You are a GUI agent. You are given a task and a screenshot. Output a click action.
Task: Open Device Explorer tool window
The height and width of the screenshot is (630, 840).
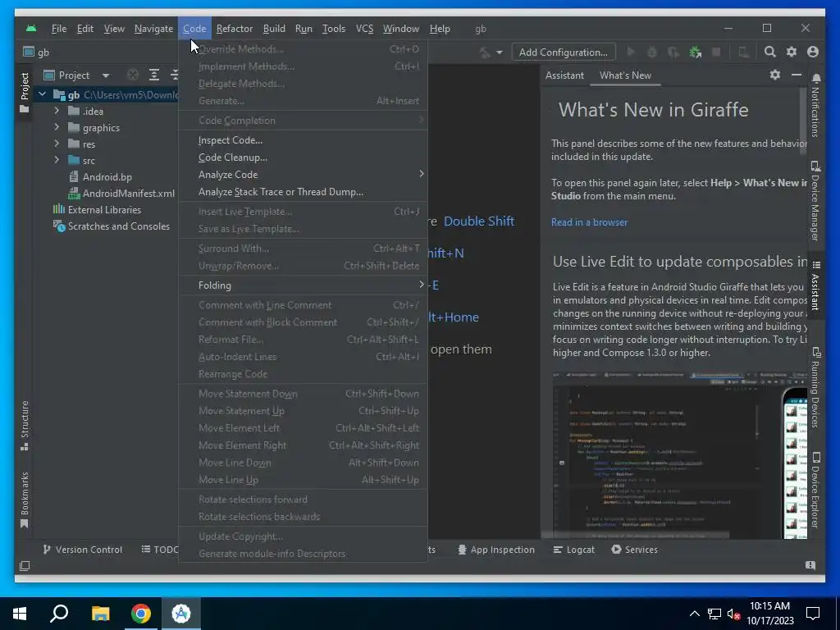click(815, 491)
